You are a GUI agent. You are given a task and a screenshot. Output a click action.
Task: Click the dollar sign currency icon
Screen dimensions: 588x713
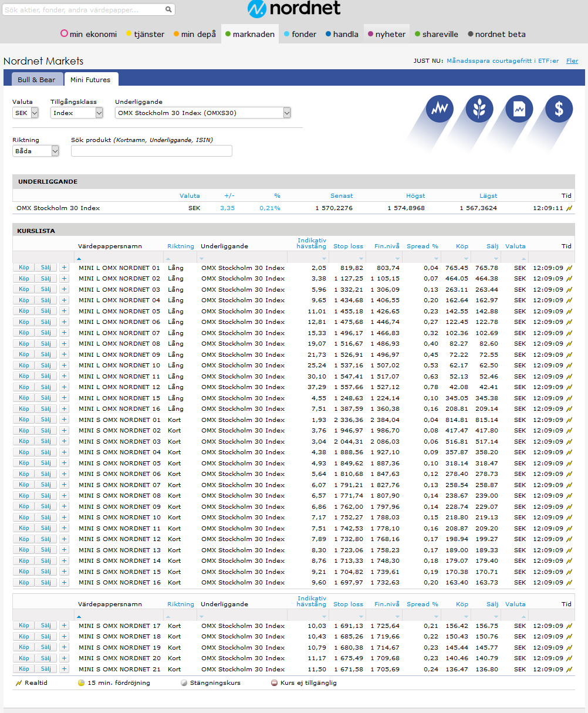coord(559,109)
